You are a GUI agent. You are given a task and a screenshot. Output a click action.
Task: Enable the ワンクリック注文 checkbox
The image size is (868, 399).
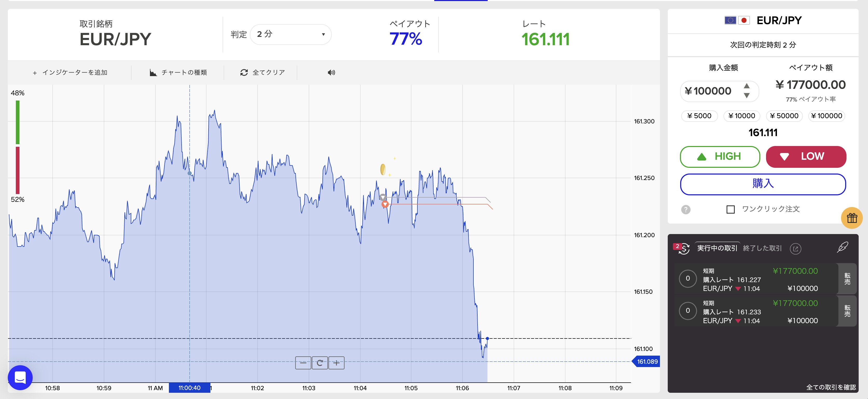[730, 210]
